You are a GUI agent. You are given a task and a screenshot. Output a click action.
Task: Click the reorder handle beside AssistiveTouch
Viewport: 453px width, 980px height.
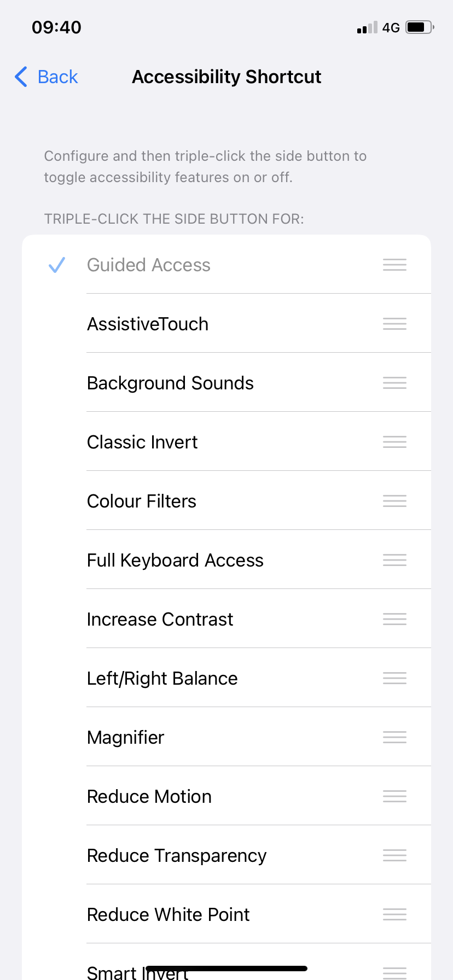394,324
